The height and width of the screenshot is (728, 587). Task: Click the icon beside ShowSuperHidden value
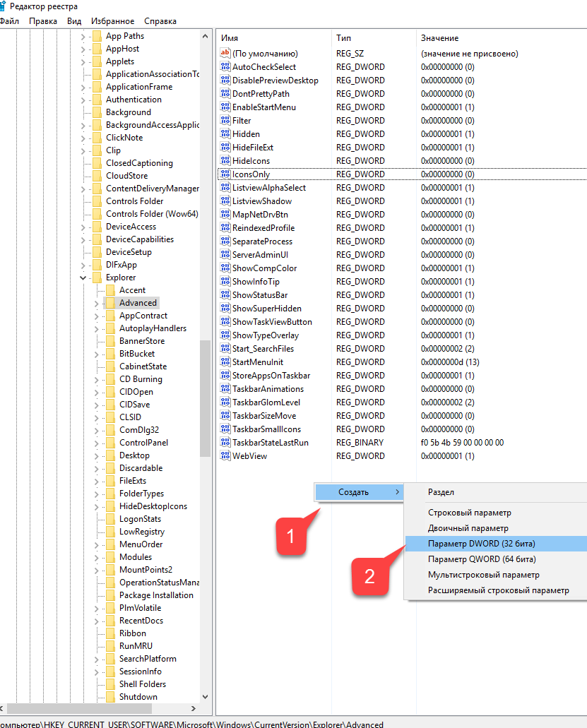tap(225, 309)
